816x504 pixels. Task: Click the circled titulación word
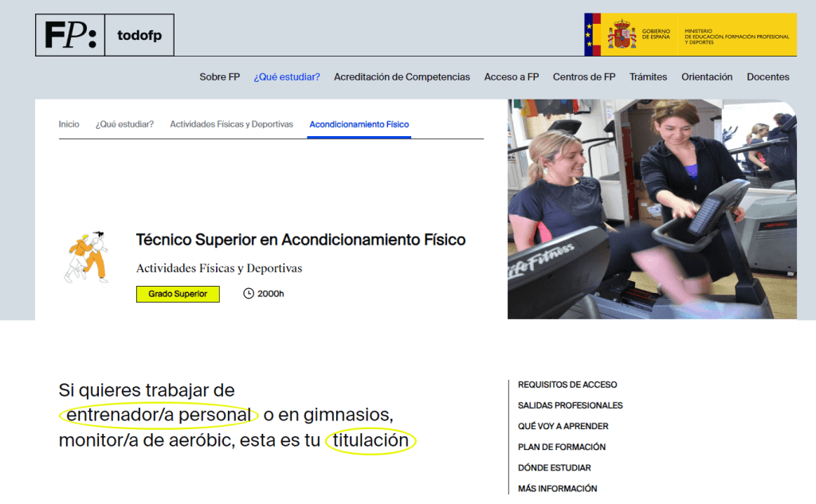point(371,440)
